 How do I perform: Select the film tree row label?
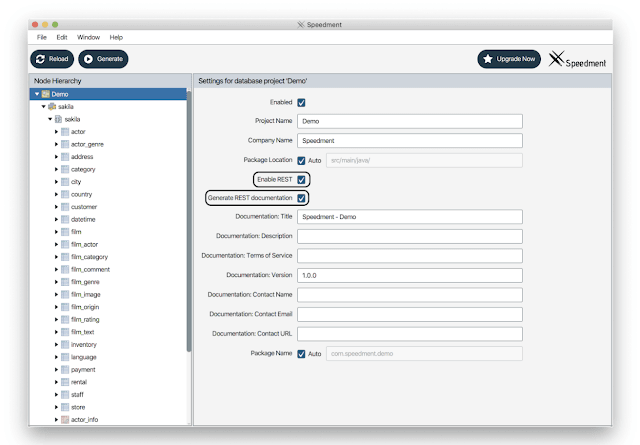tap(76, 232)
